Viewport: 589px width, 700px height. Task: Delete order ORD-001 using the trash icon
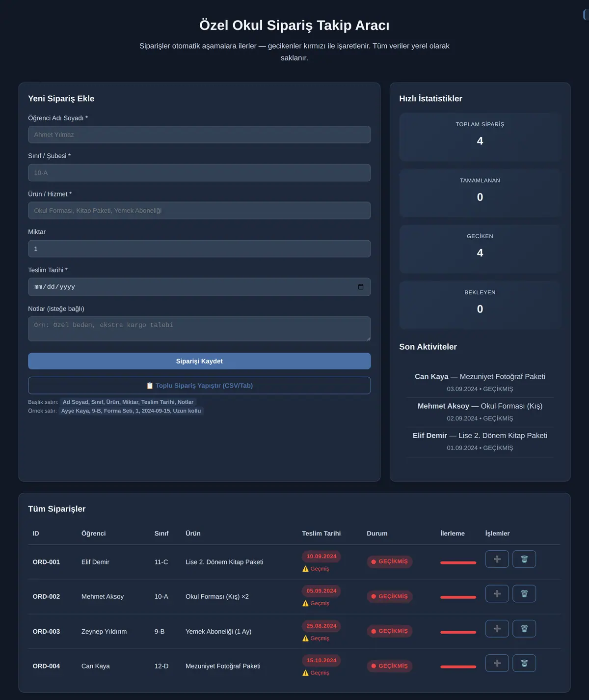pyautogui.click(x=524, y=559)
